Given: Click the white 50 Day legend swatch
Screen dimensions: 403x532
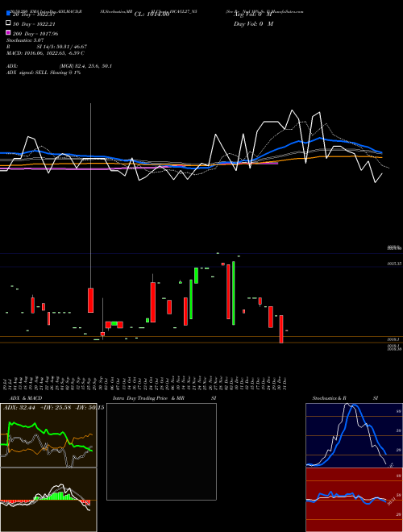Looking at the screenshot, I should click(x=8, y=23).
